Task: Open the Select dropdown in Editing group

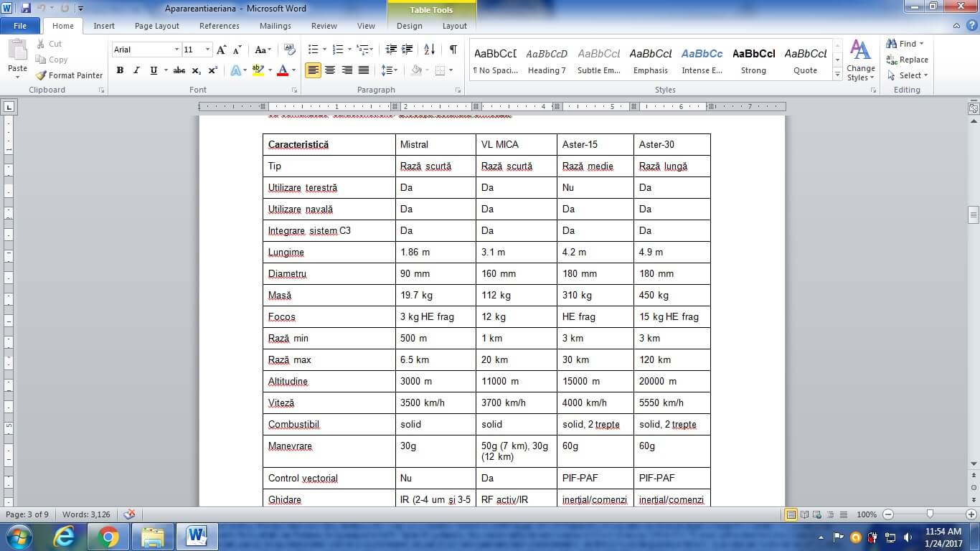Action: pos(908,75)
